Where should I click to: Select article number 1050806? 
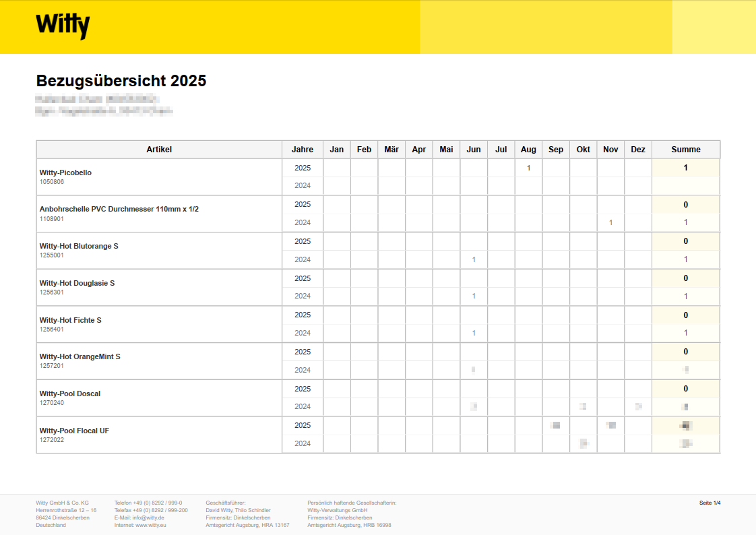coord(52,182)
